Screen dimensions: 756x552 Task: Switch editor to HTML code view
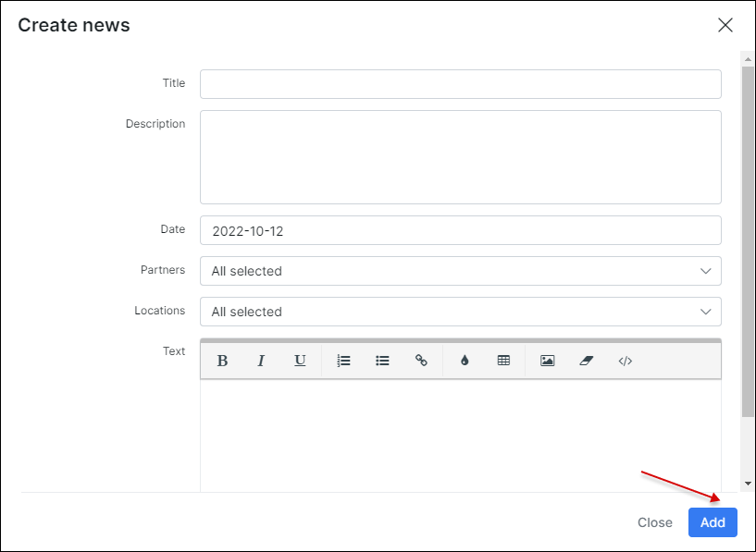[x=626, y=361]
